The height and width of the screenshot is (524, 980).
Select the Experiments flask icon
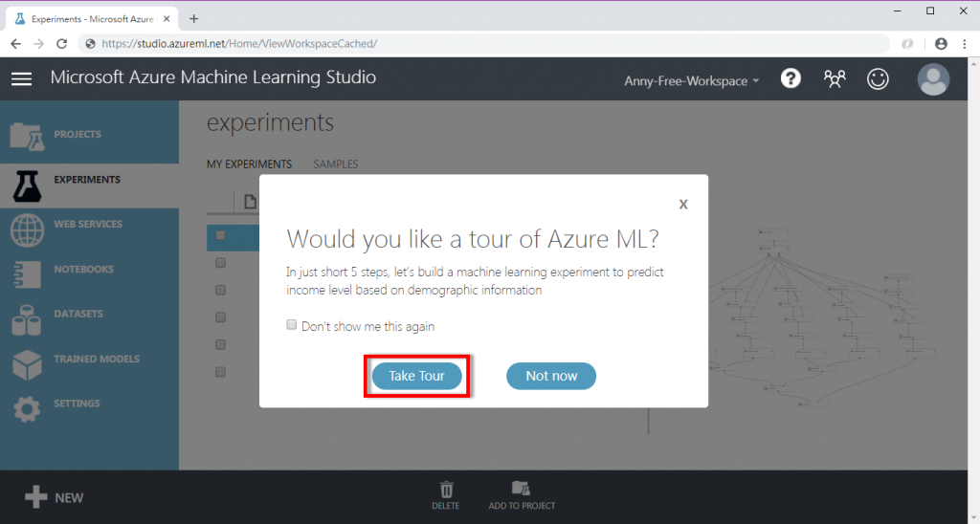(x=27, y=186)
